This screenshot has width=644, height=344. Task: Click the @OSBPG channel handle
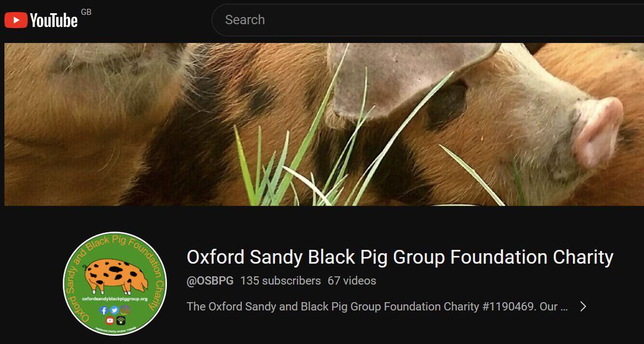210,281
